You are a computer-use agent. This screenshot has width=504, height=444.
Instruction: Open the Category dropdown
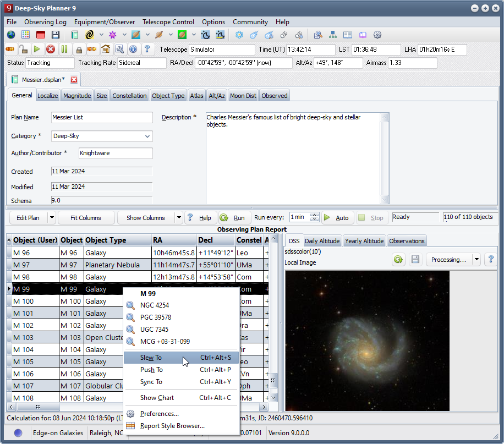click(147, 136)
